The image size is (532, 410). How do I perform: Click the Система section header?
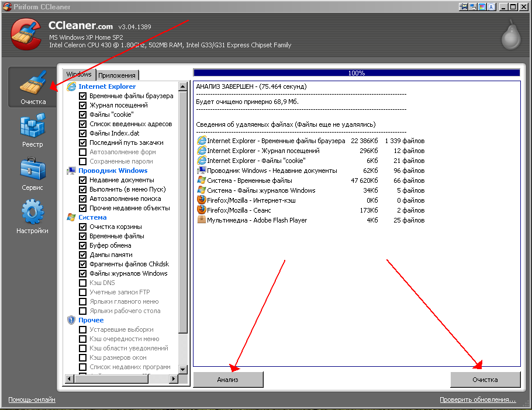92,217
